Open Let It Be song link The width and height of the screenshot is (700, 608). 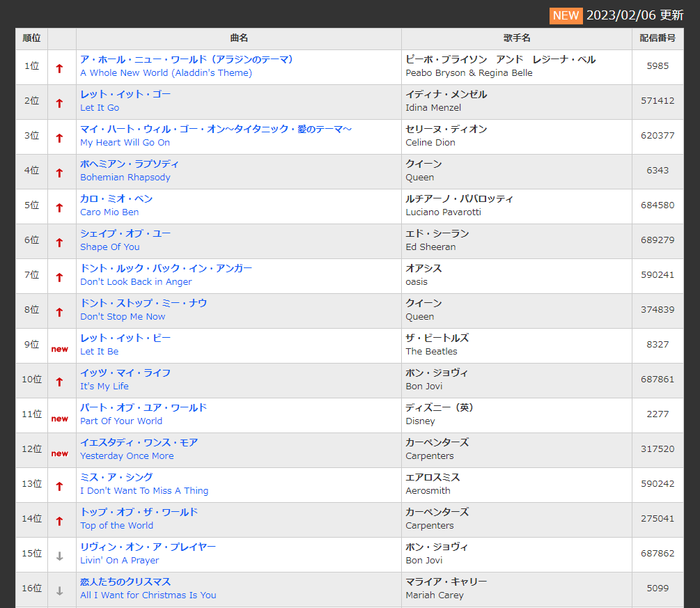coord(125,345)
